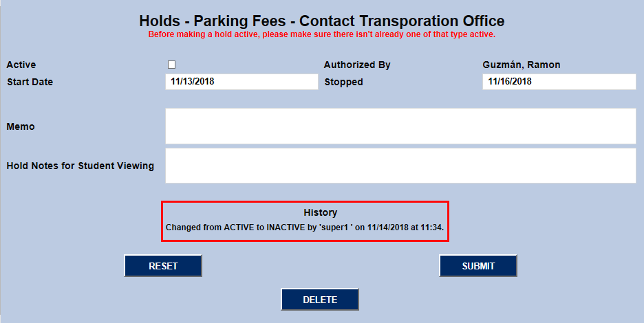
Task: Click the Start Date label
Action: (x=30, y=82)
